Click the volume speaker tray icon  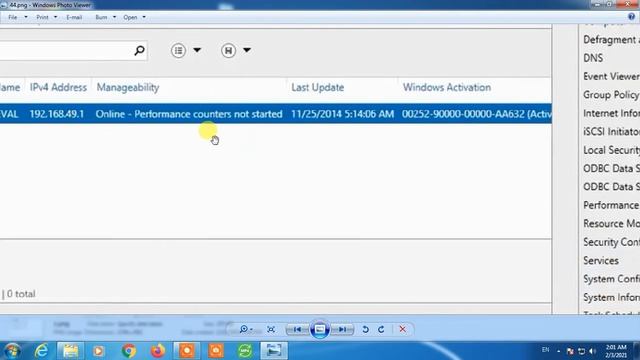coord(593,351)
